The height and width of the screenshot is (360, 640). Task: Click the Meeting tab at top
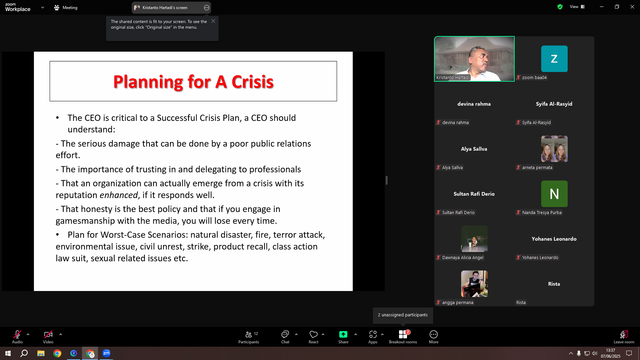[x=65, y=7]
